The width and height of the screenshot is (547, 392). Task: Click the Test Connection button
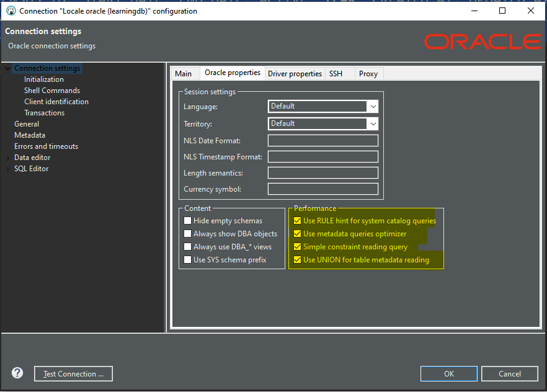[73, 374]
